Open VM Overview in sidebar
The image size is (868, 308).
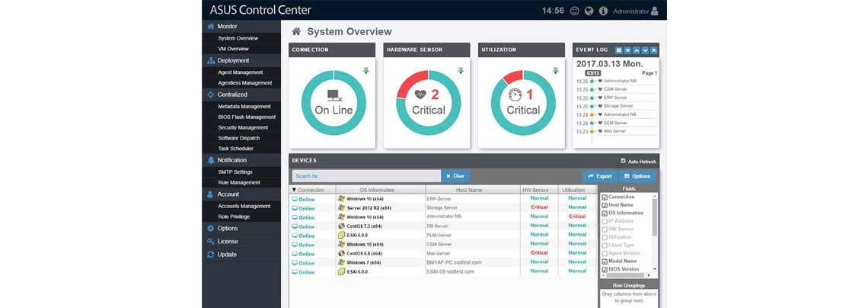233,49
